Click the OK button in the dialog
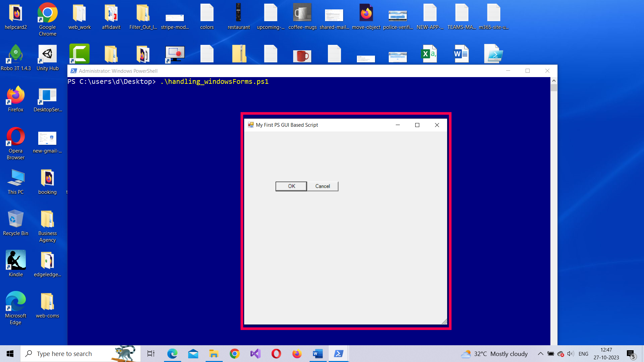644x362 pixels. (x=291, y=186)
